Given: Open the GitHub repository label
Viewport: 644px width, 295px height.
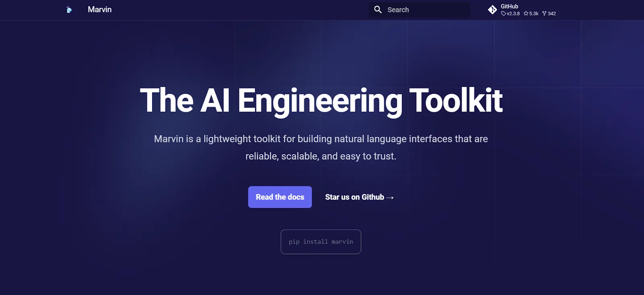Looking at the screenshot, I should click(509, 6).
